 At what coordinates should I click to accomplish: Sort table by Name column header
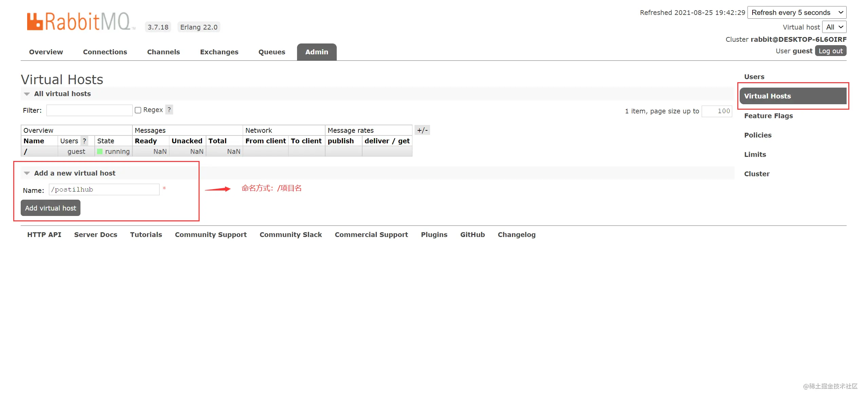[34, 141]
